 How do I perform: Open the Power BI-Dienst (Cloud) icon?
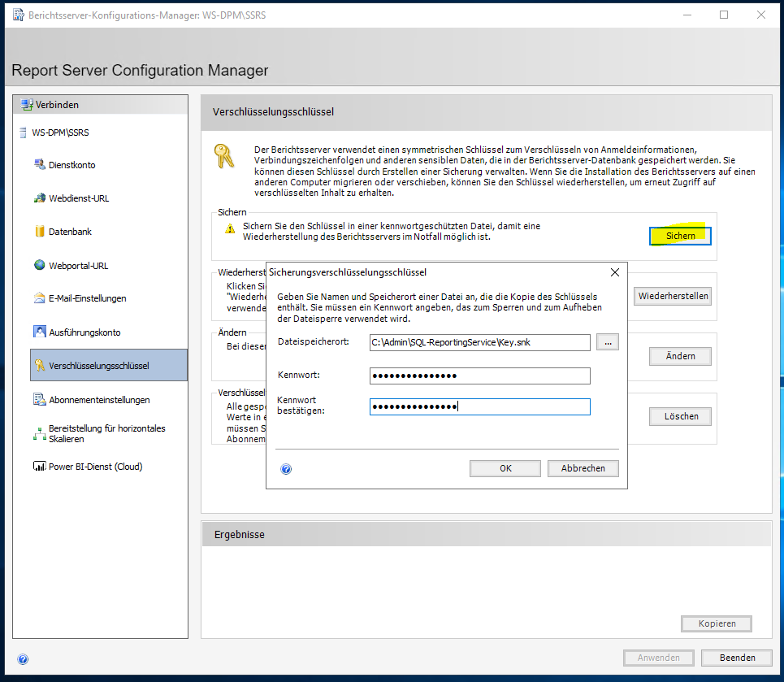click(40, 466)
